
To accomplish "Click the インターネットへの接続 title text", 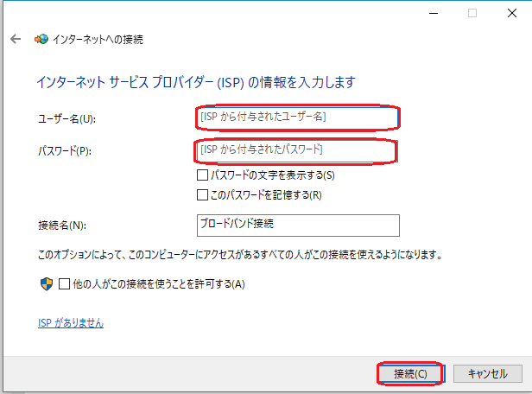I will (x=98, y=40).
